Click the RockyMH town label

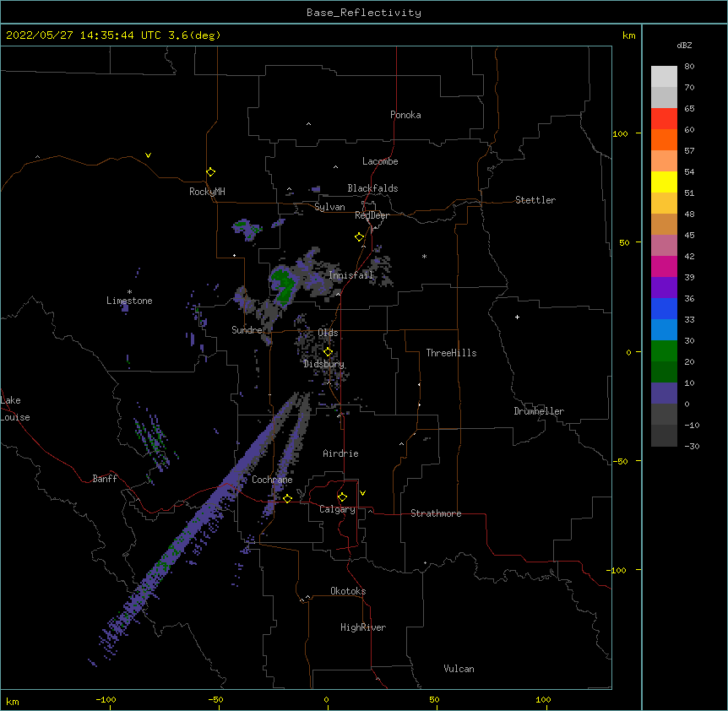click(207, 192)
